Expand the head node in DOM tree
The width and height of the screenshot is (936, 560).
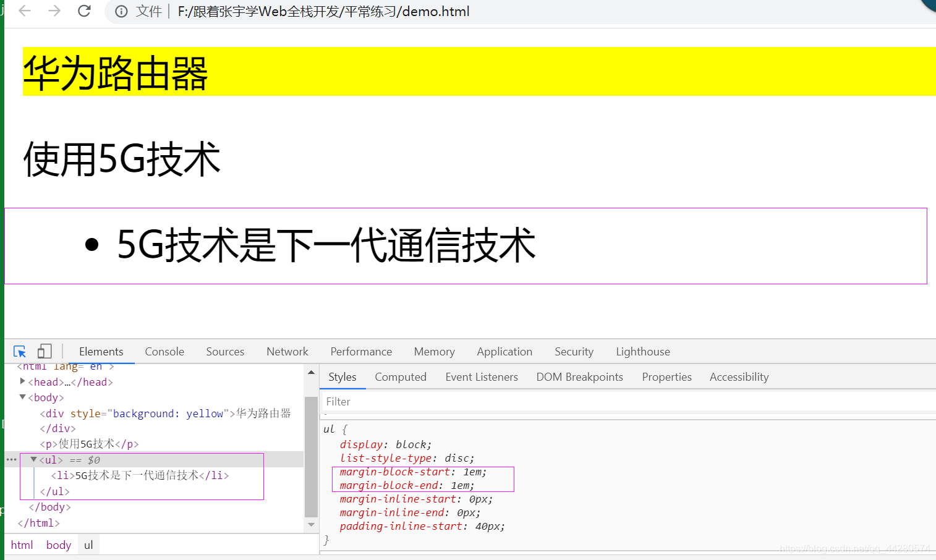coord(23,381)
